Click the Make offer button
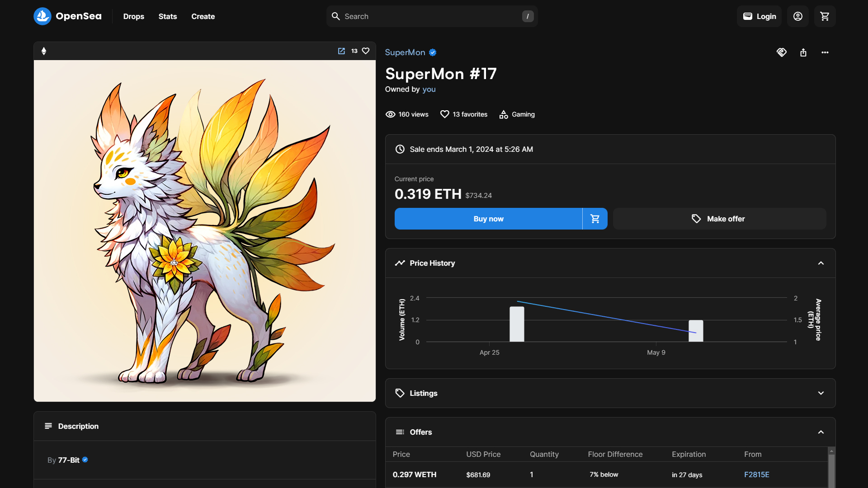Image resolution: width=868 pixels, height=488 pixels. tap(719, 219)
